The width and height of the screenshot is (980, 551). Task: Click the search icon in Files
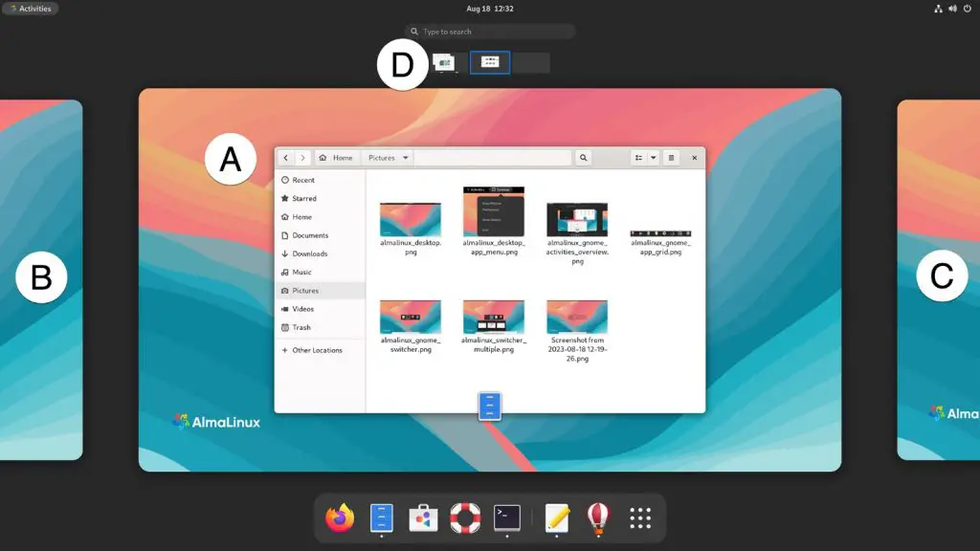tap(583, 158)
